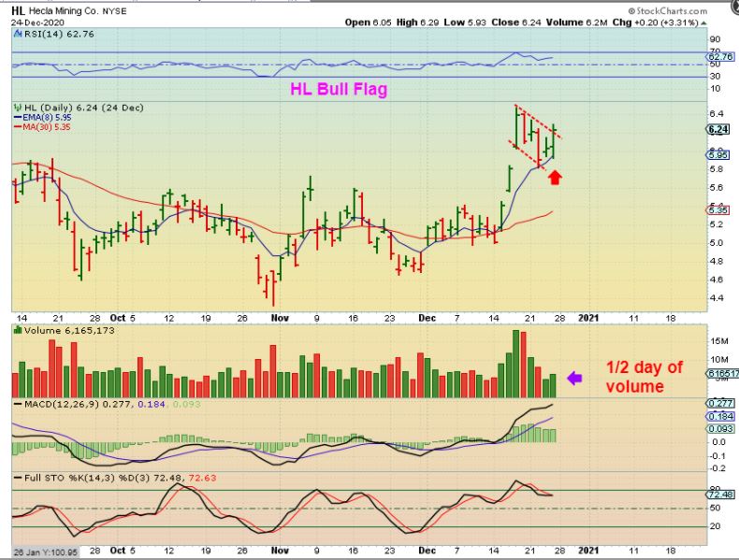The width and height of the screenshot is (739, 560).
Task: Click the 5.95 EMA price tag on axis
Action: point(718,154)
